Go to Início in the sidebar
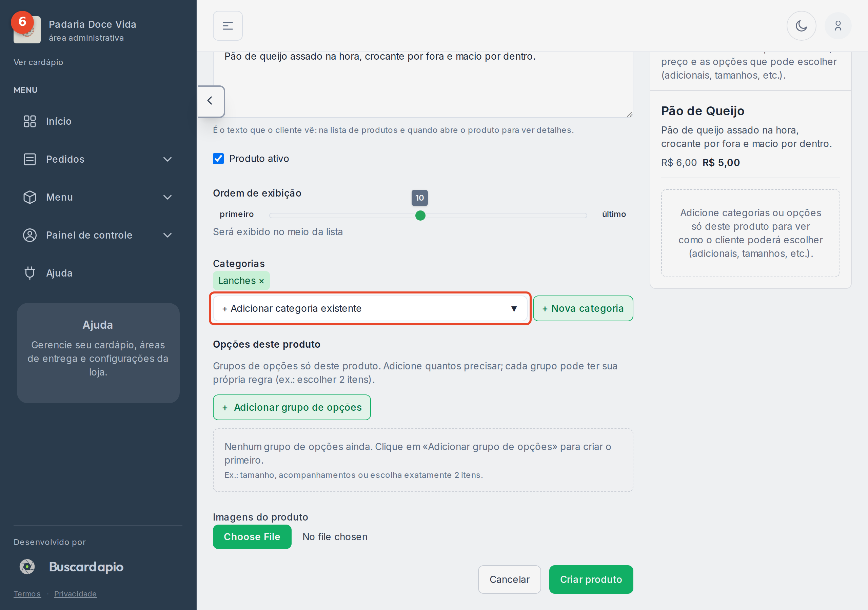The width and height of the screenshot is (868, 610). tap(98, 121)
